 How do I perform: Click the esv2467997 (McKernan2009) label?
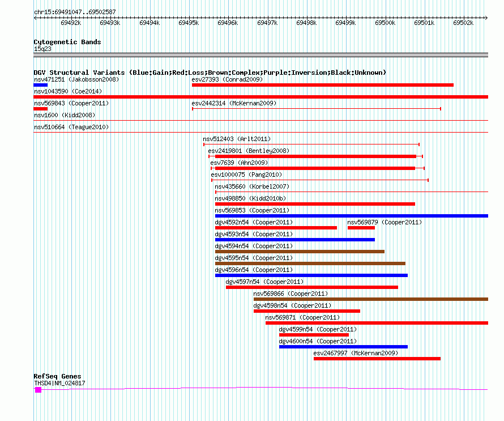(356, 353)
